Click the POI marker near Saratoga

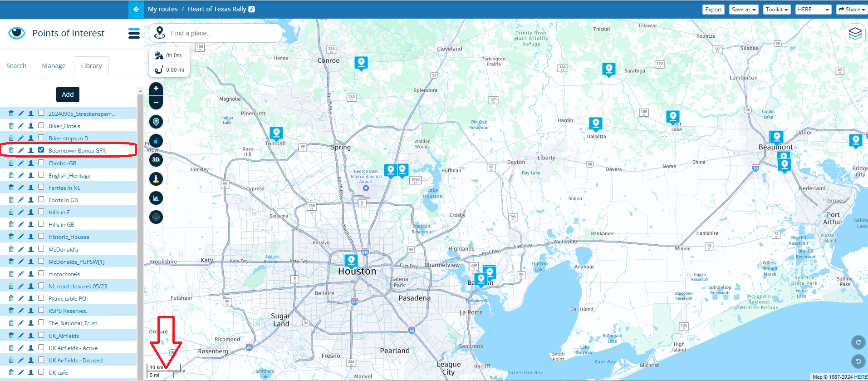[608, 69]
